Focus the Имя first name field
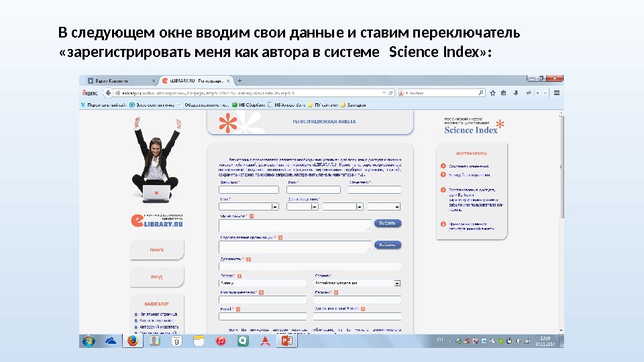This screenshot has height=362, width=644. pyautogui.click(x=313, y=190)
